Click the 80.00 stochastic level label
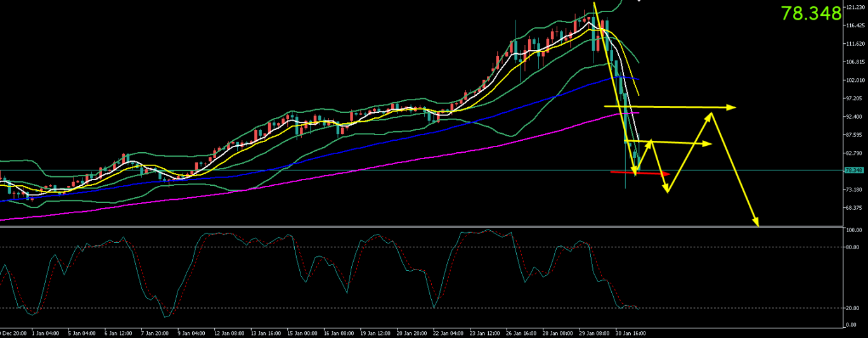Image resolution: width=868 pixels, height=338 pixels. click(854, 247)
